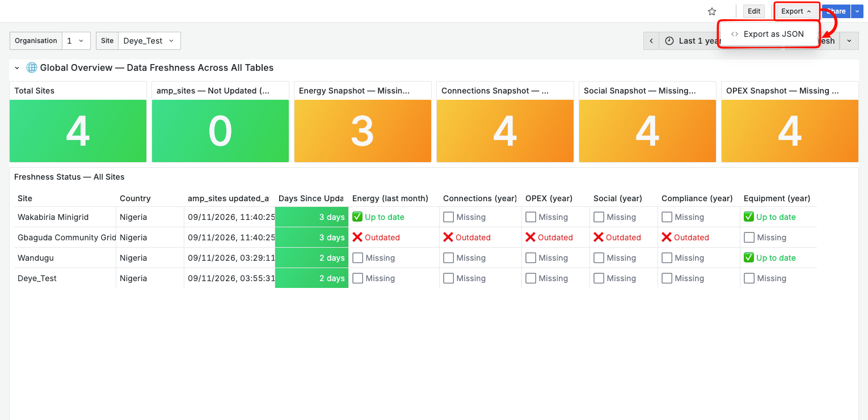Sort by amp_sites updated_at column header
The height and width of the screenshot is (420, 868).
click(x=229, y=198)
